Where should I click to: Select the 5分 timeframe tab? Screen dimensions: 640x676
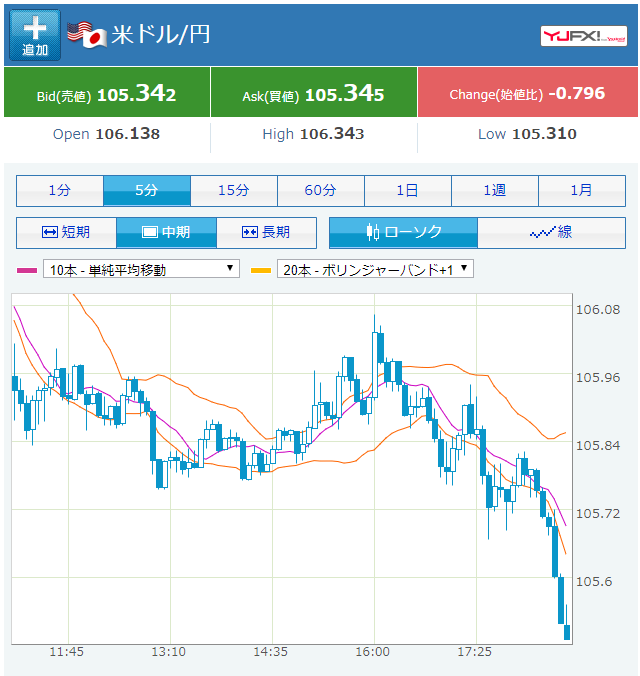(147, 190)
